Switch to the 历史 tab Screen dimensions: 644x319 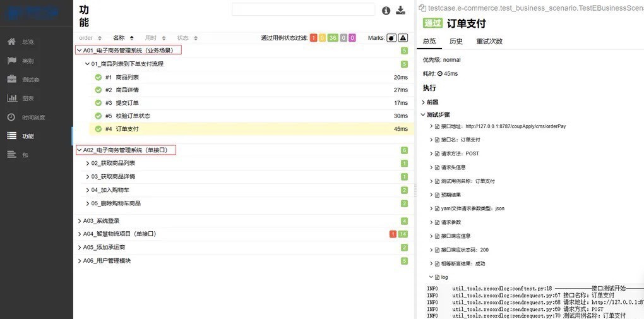[x=456, y=41]
